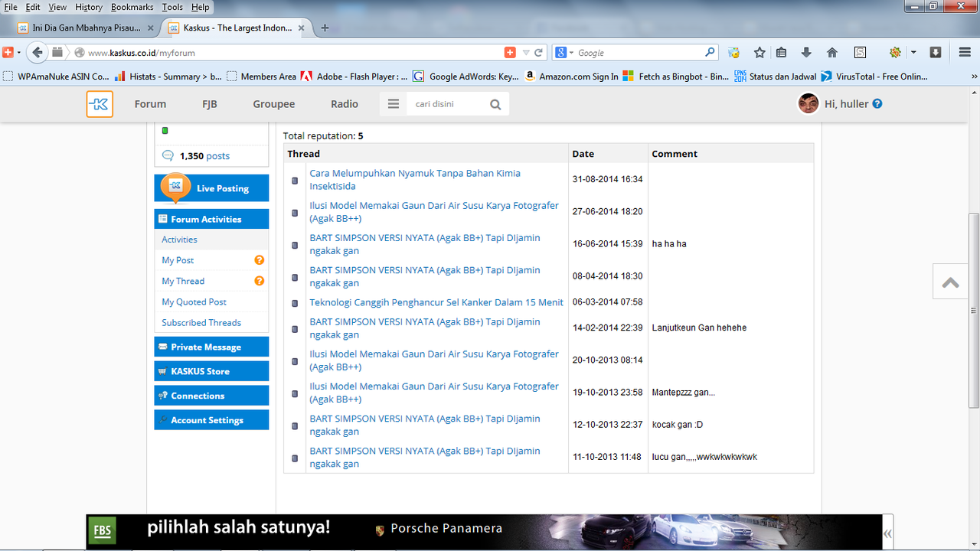Open the FJB navigation item
980x551 pixels.
[x=210, y=104]
